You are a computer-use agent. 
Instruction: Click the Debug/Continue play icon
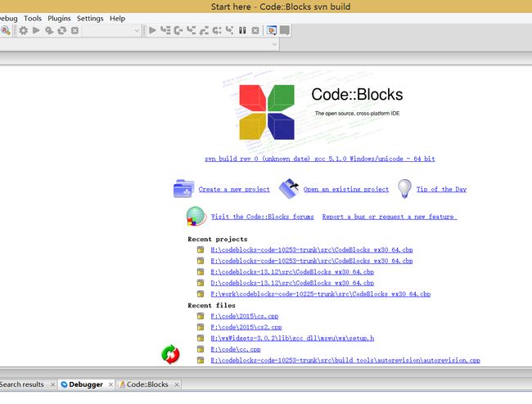point(152,30)
